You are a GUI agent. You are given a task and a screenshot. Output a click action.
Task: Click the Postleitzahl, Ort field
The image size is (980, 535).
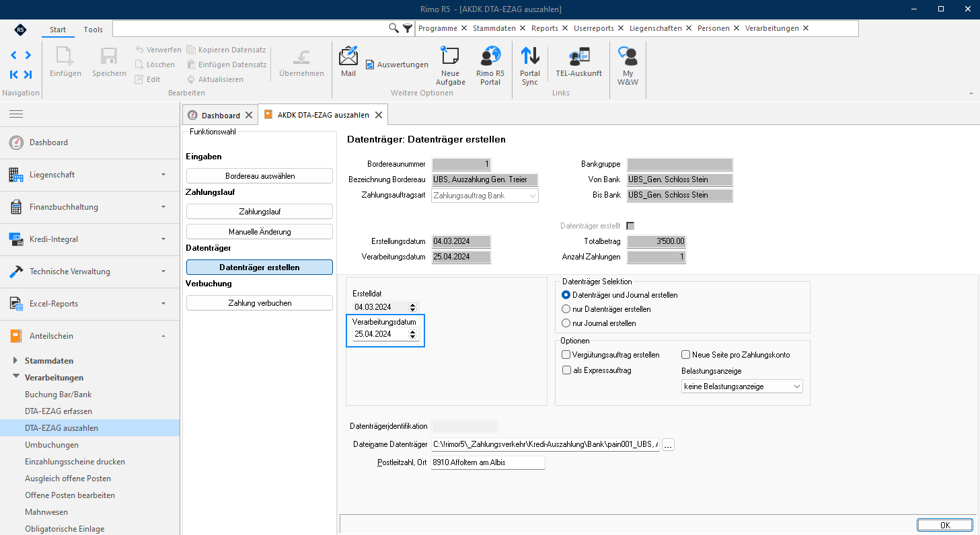(x=487, y=462)
